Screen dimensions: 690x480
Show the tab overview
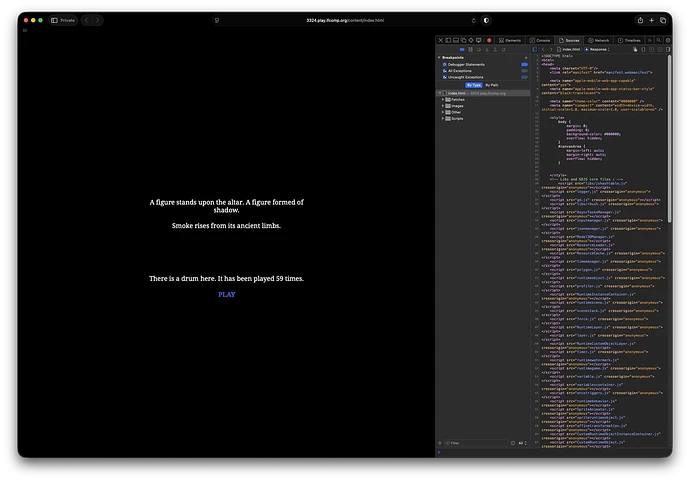(663, 20)
